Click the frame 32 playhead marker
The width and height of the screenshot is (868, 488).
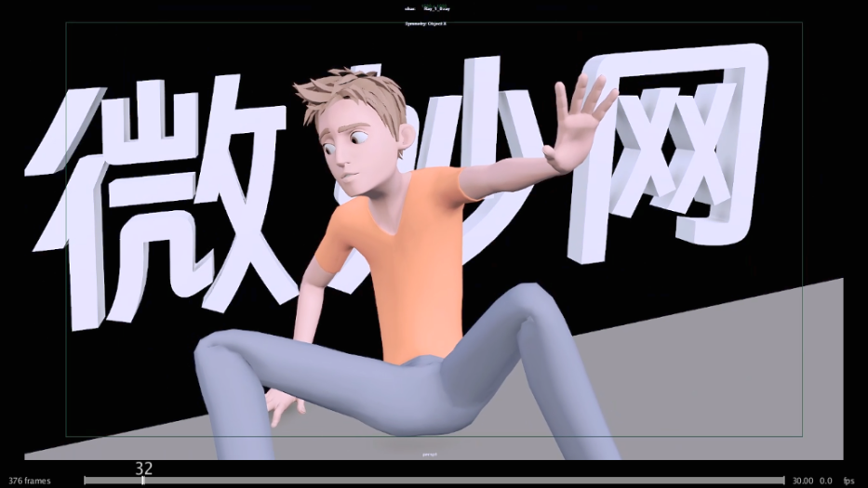point(143,481)
